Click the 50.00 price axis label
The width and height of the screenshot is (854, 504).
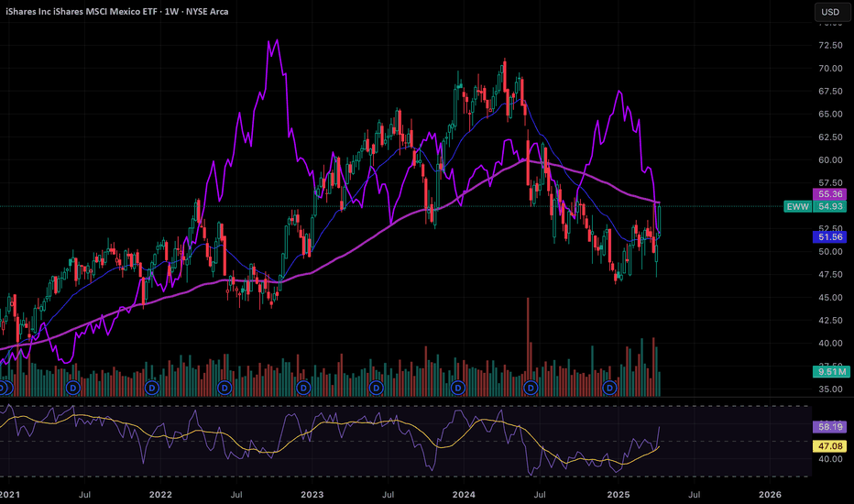click(830, 251)
